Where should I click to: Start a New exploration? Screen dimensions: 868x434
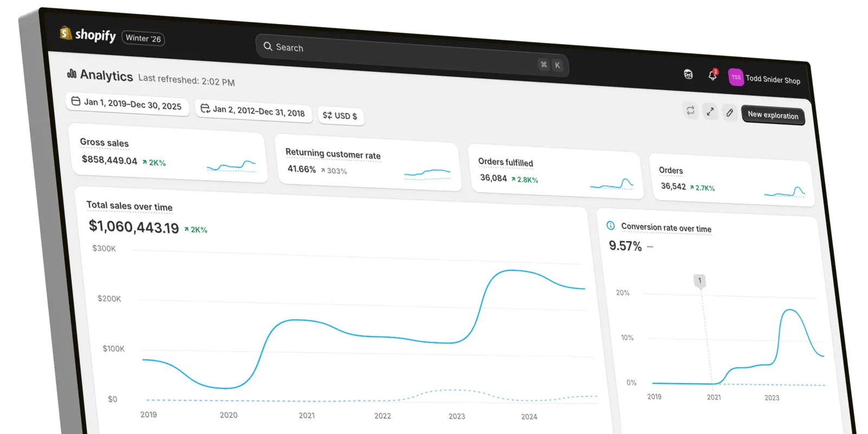pos(773,115)
